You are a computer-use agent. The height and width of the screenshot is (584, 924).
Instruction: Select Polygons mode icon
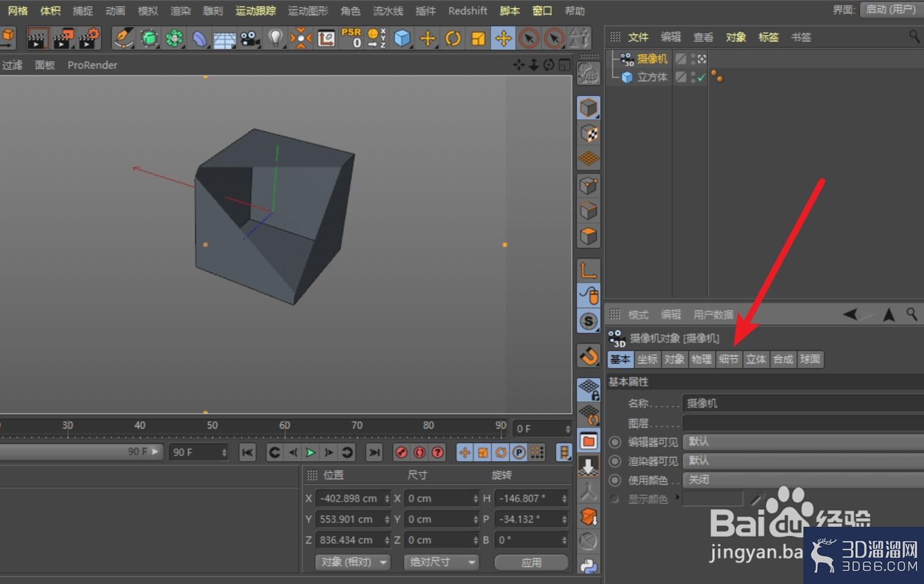click(x=588, y=236)
